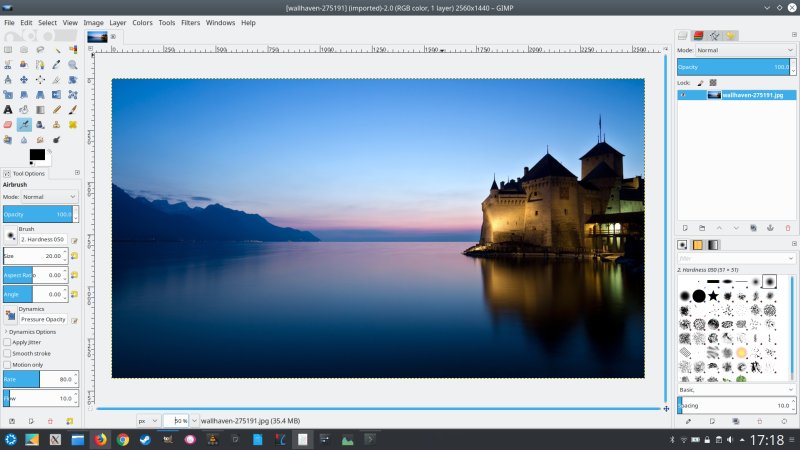Open the brush filter dropdown arrow

pyautogui.click(x=790, y=259)
